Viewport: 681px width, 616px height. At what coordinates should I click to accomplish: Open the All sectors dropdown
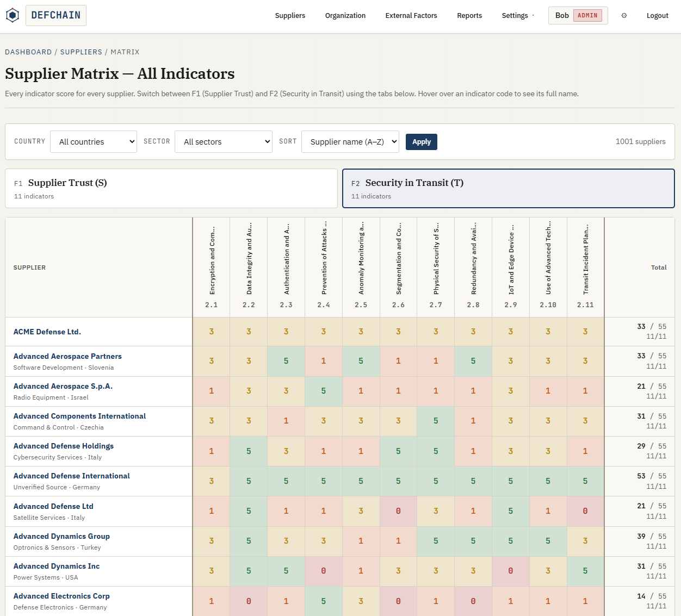[224, 141]
